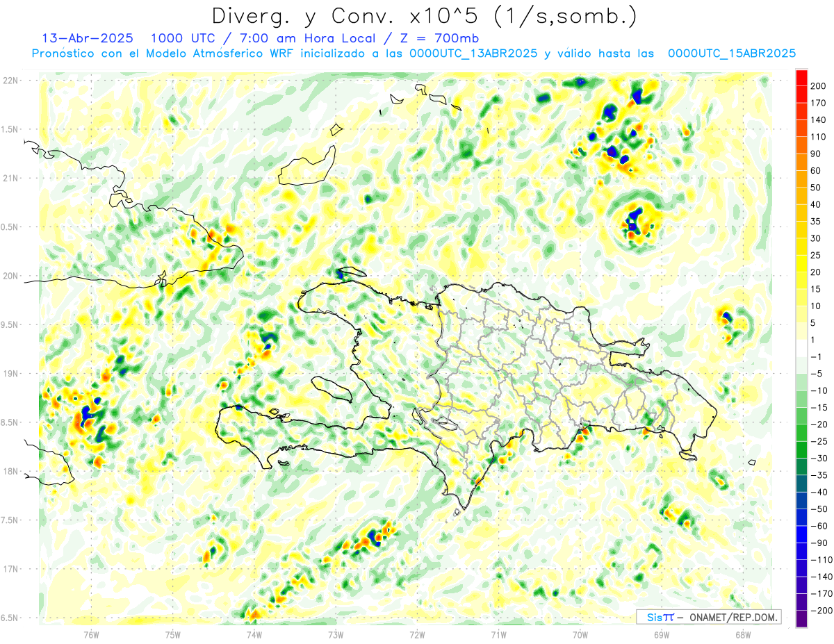Click the '0.5N' axis label
The image size is (834, 644).
pos(10,227)
